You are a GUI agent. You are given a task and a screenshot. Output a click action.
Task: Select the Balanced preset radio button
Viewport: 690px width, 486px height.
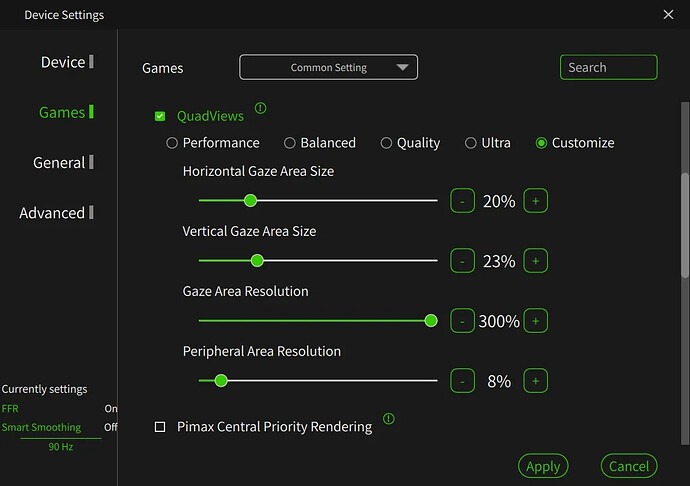[290, 143]
